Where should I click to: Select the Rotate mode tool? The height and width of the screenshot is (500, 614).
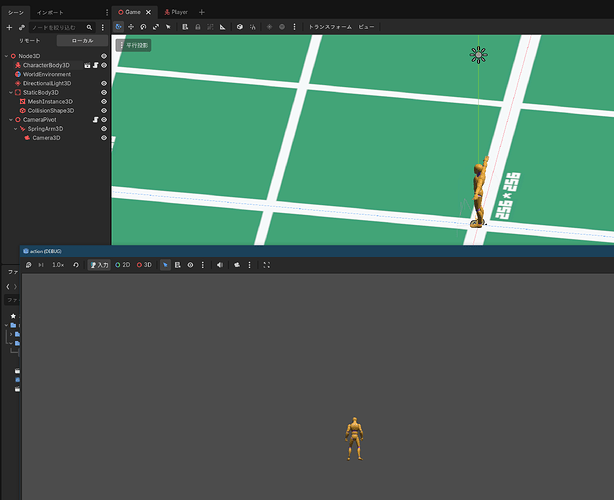143,26
